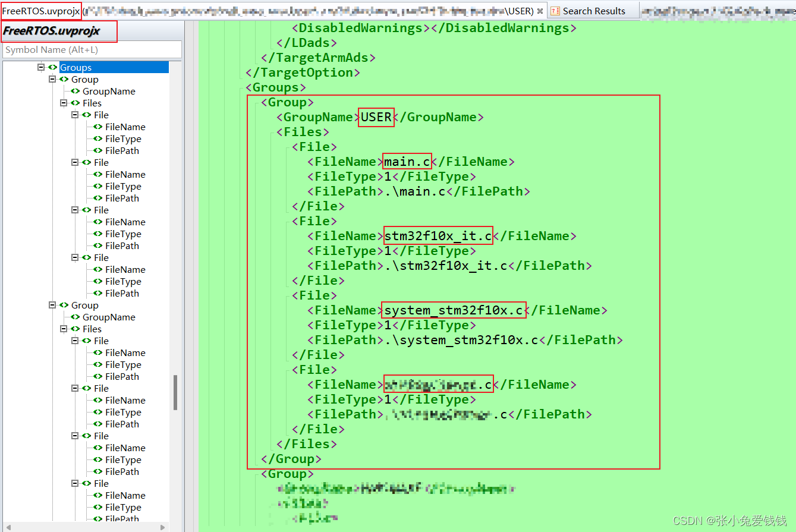Click the </TargetOption> closing tag line

[x=303, y=73]
